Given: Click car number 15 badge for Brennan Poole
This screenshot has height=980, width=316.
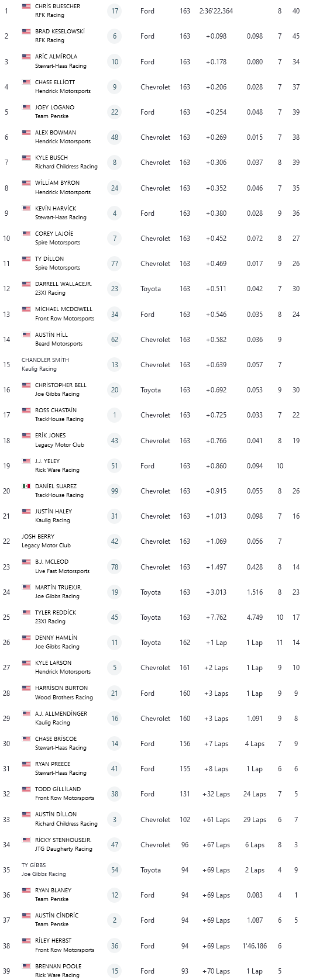Looking at the screenshot, I should pyautogui.click(x=115, y=971).
